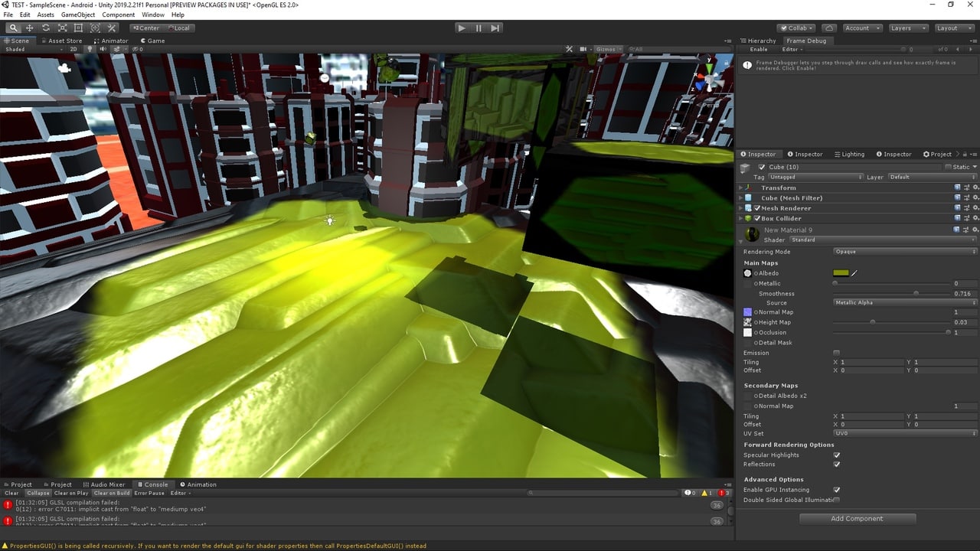Click hidden objects visibility counter icon
The height and width of the screenshot is (551, 980).
136,49
